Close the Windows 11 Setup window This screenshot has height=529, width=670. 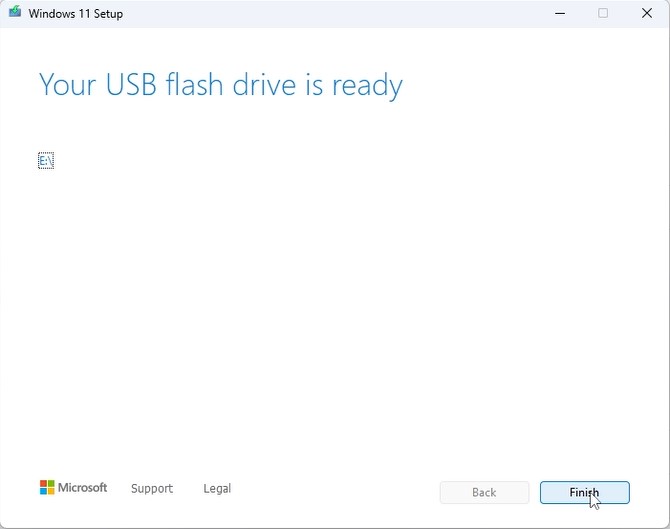click(x=648, y=13)
